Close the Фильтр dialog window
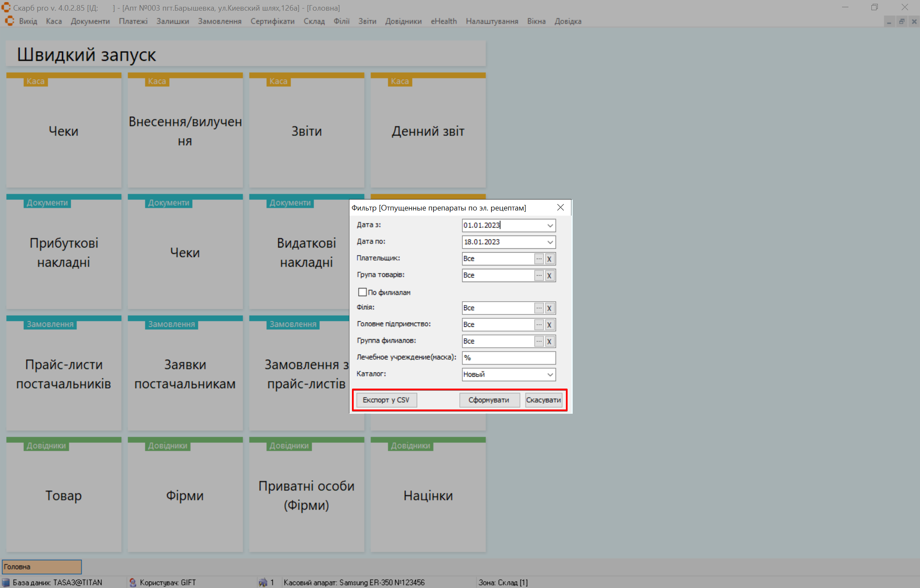The image size is (920, 588). (560, 208)
